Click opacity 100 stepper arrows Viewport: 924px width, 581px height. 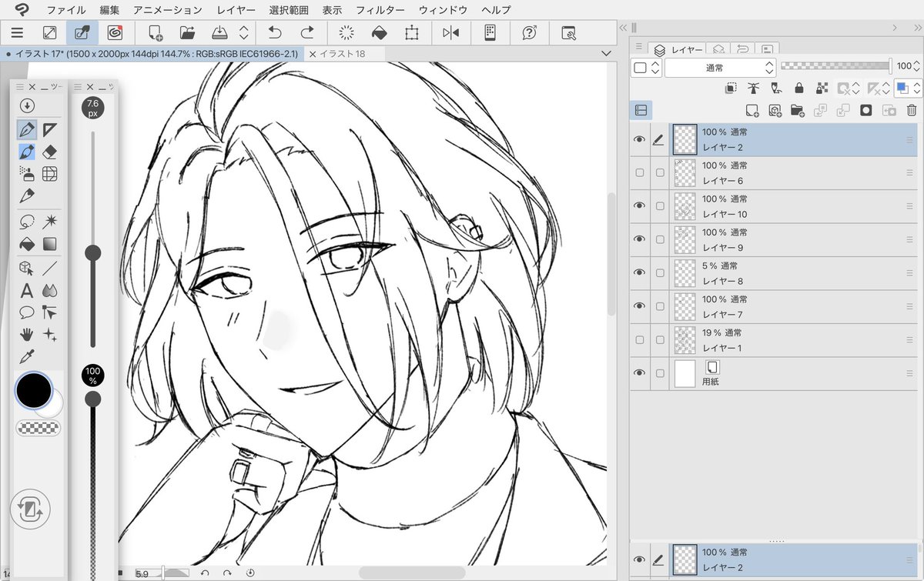pos(917,67)
